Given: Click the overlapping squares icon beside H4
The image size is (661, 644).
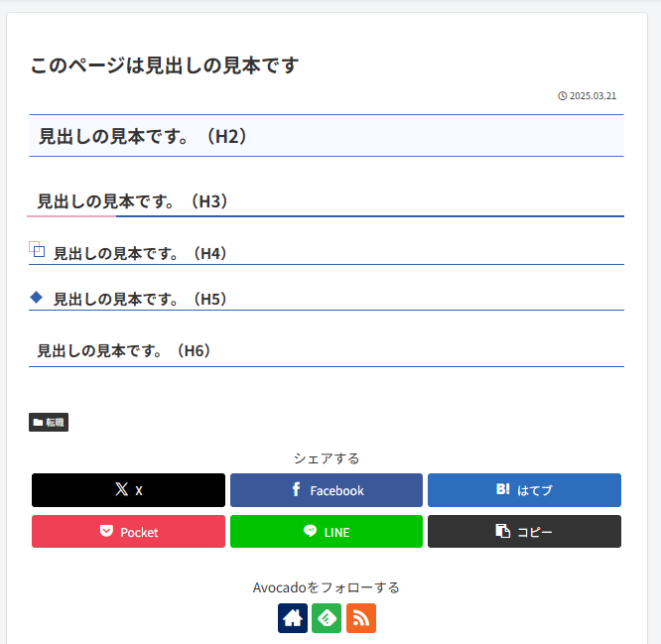Looking at the screenshot, I should click(37, 250).
